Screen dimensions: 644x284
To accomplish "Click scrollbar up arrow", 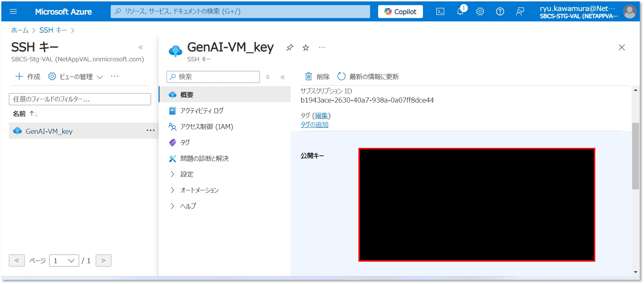I will [x=635, y=90].
